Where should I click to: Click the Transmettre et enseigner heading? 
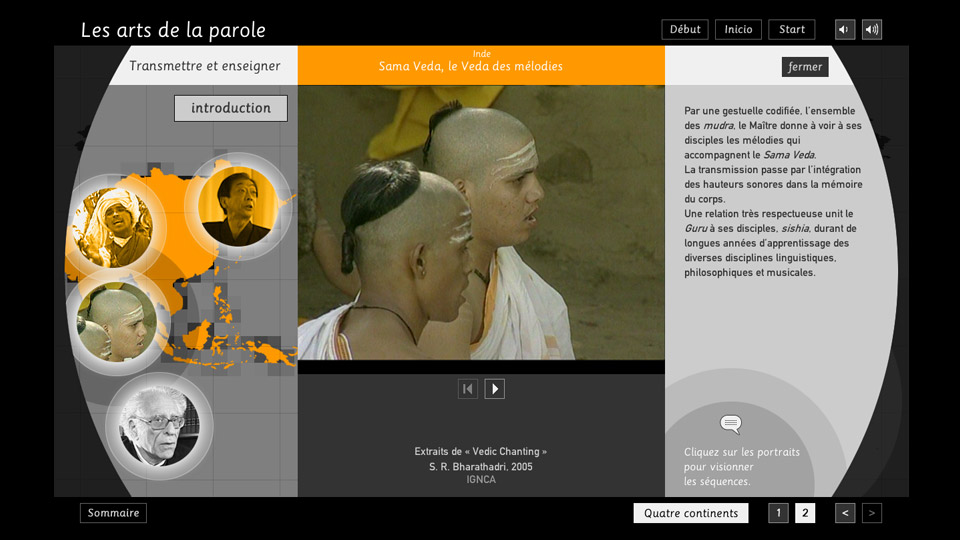coord(204,66)
